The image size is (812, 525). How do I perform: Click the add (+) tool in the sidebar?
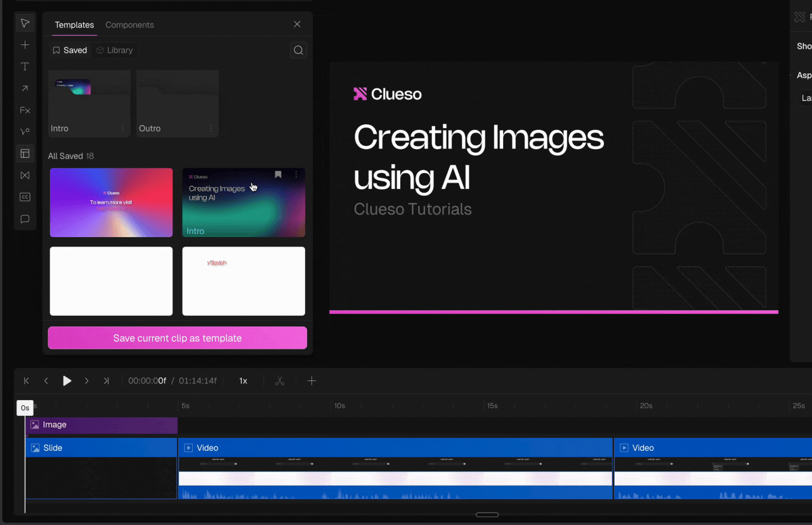click(25, 44)
